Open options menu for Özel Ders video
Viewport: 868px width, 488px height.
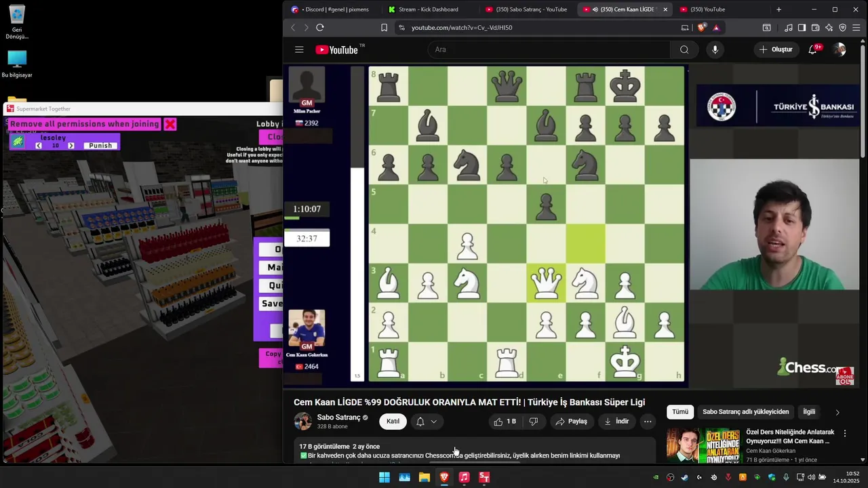[x=845, y=433]
